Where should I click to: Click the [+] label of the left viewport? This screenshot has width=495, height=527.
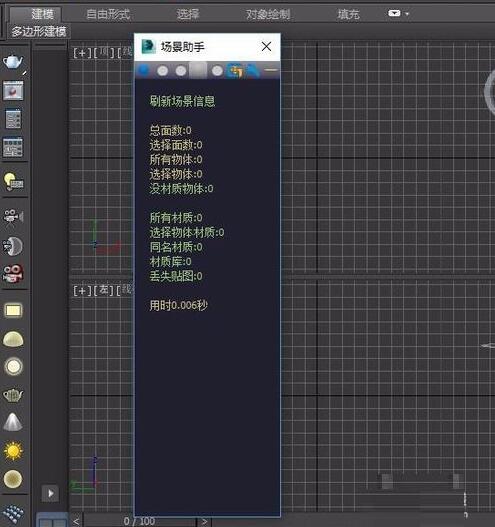[x=82, y=290]
